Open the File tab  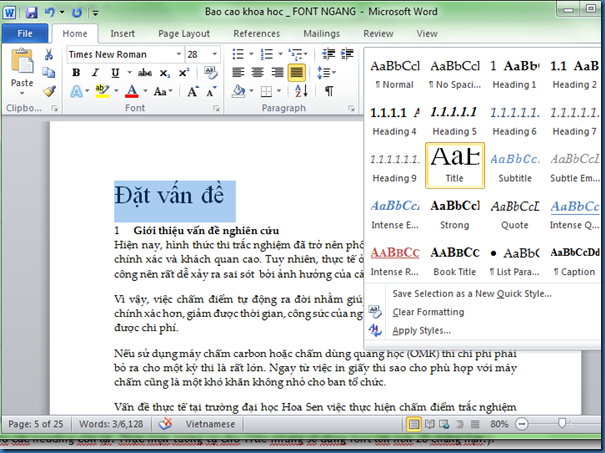(24, 34)
